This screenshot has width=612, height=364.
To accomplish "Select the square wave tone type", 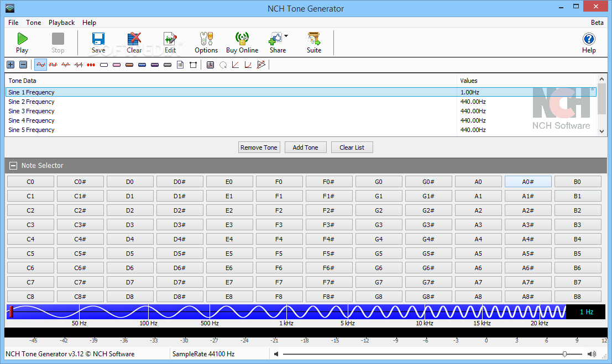I will click(x=53, y=65).
